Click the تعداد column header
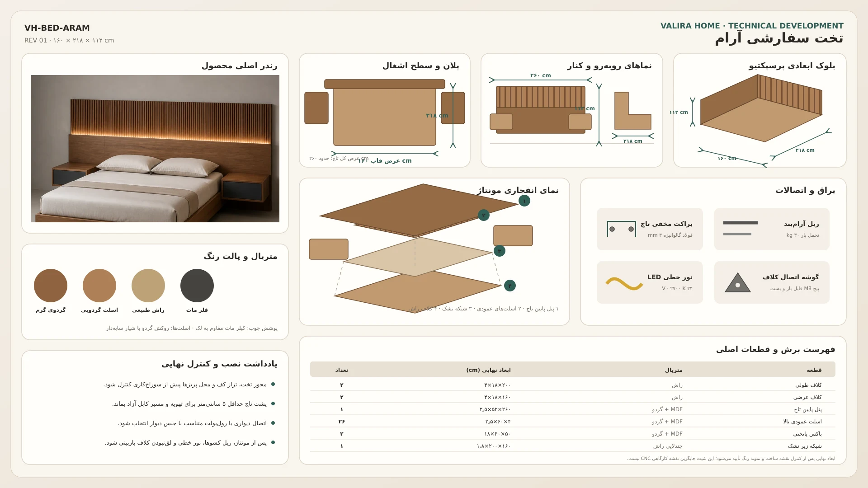868x488 pixels. click(x=341, y=370)
